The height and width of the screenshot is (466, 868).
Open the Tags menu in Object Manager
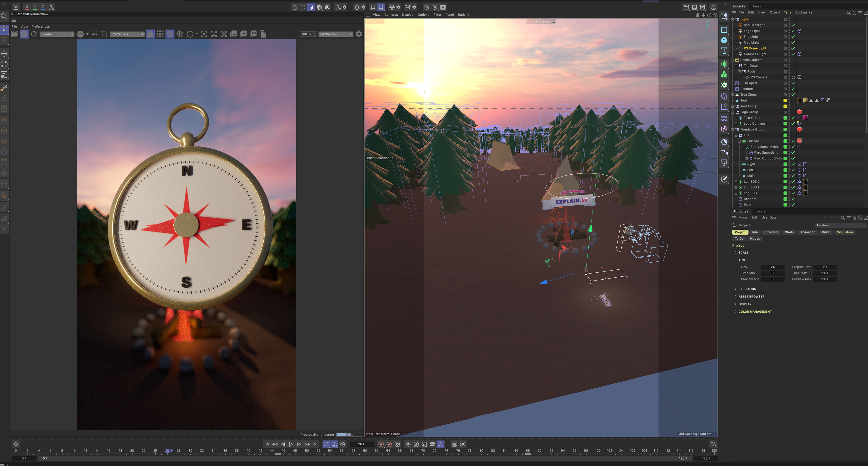click(788, 12)
